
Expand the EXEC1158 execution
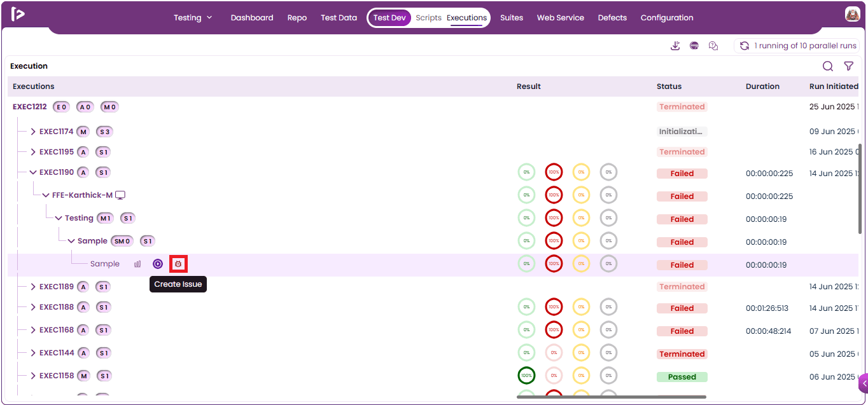[x=33, y=376]
